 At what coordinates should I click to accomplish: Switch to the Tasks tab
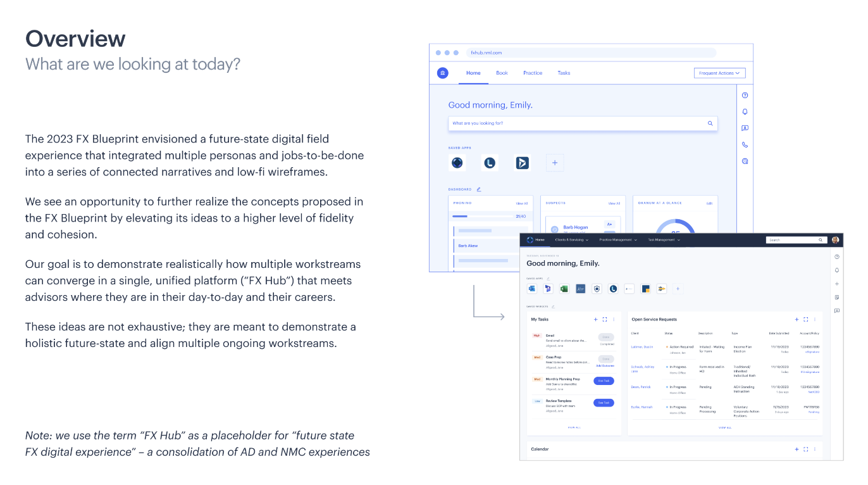click(564, 73)
